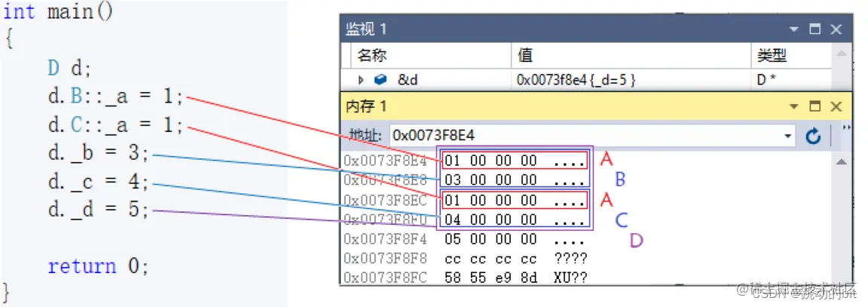Click the ASCII text XU?? in memory
Screen dimensions: 868x307
tap(570, 278)
